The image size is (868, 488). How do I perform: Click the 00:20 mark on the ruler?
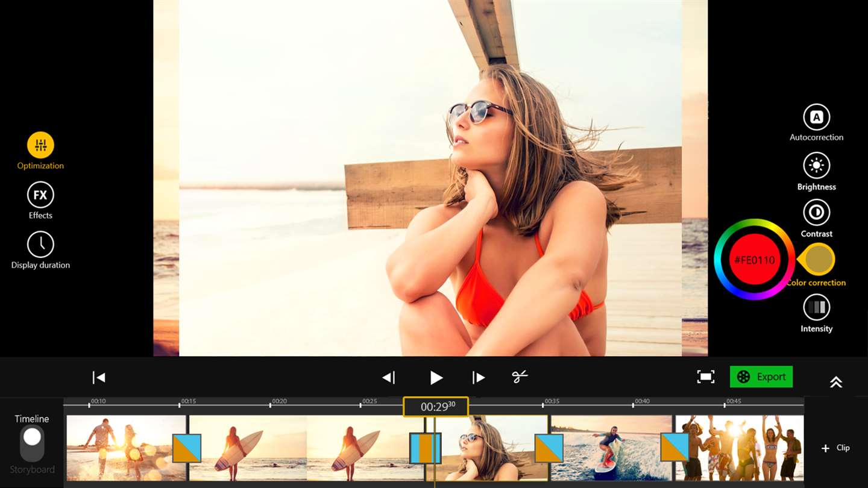point(279,401)
